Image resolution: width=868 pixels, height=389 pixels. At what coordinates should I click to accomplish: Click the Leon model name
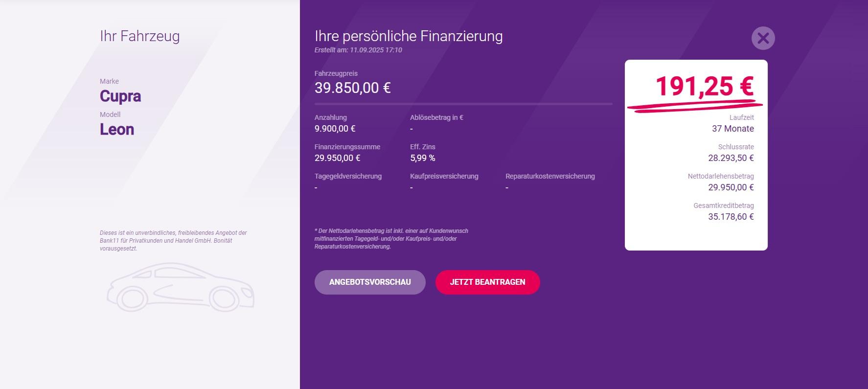[117, 129]
